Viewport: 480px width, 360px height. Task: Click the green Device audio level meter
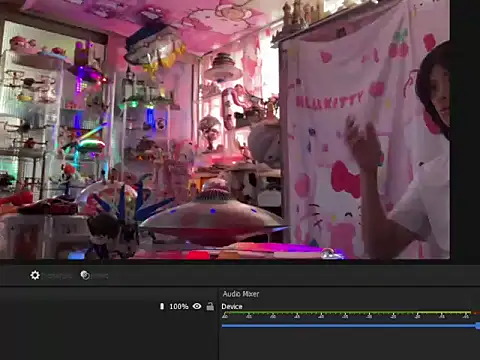coord(347,313)
